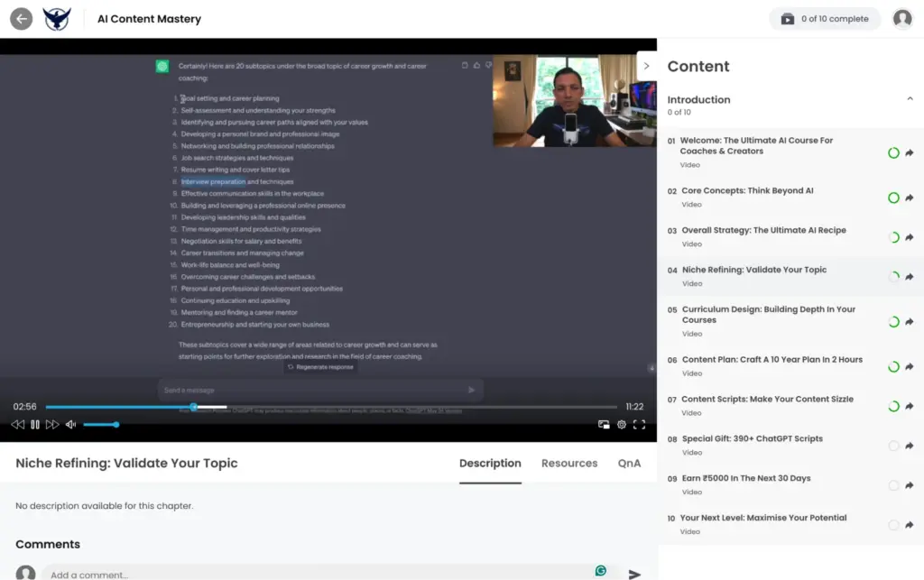
Task: Click the total duration 11:22 label
Action: coord(634,407)
